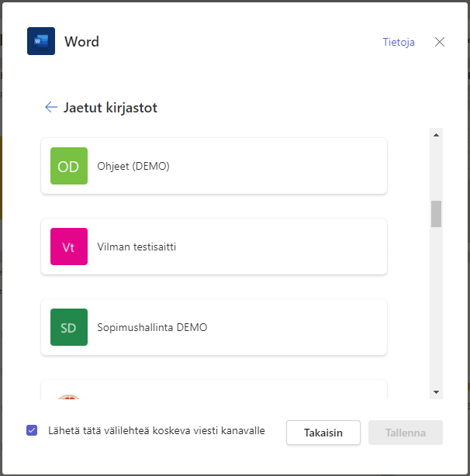Click the Takaisin button
Viewport: 470px width, 476px height.
coord(323,433)
